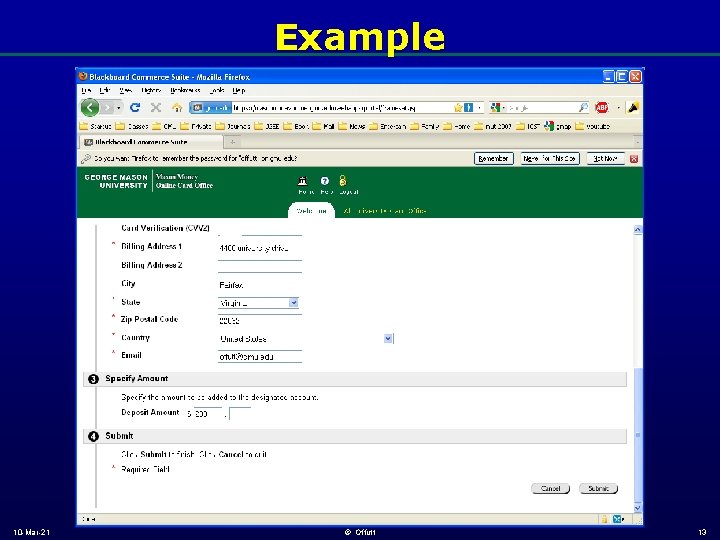Image resolution: width=720 pixels, height=540 pixels.
Task: Click the search magnifier icon
Action: coord(583,107)
